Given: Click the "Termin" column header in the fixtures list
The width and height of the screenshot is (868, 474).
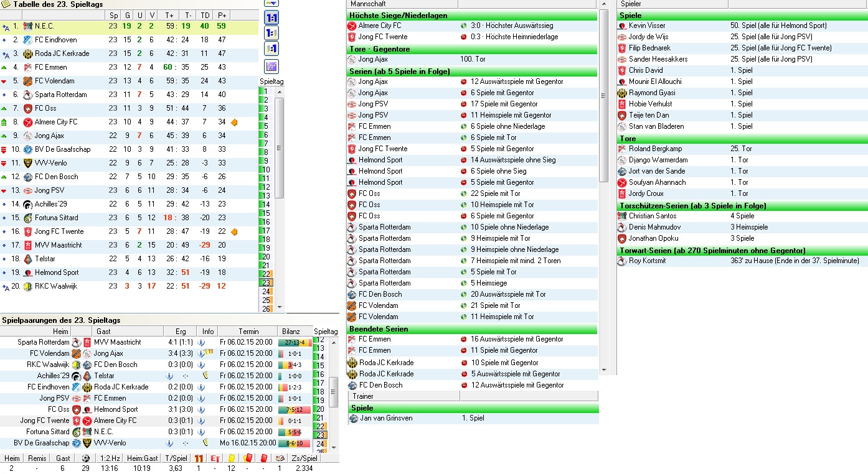Looking at the screenshot, I should pos(247,332).
